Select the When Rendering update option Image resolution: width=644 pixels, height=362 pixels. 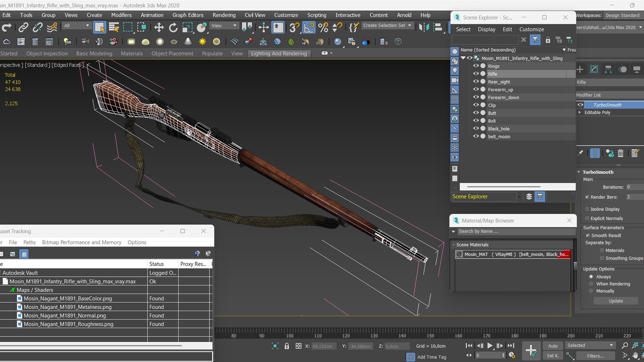591,284
